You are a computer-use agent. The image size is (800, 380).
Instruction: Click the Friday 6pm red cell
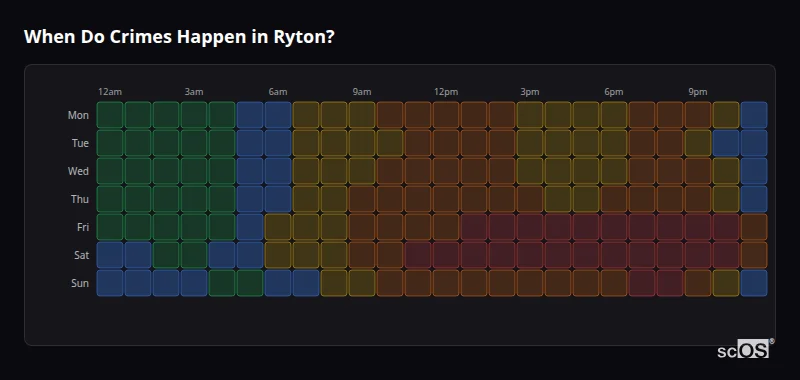[614, 227]
